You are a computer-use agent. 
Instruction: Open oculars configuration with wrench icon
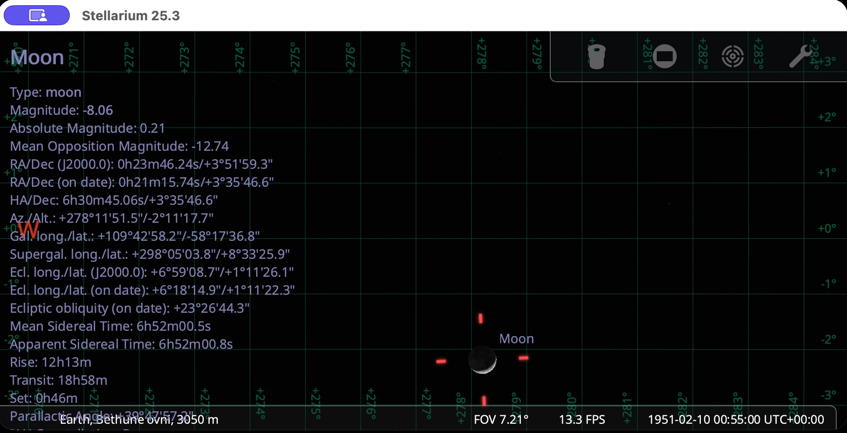coord(801,56)
